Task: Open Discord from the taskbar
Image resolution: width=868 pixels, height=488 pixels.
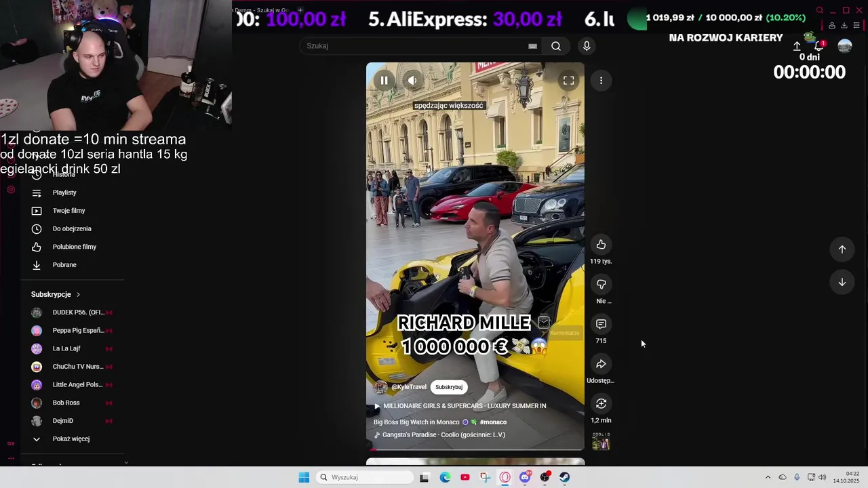Action: click(x=525, y=477)
